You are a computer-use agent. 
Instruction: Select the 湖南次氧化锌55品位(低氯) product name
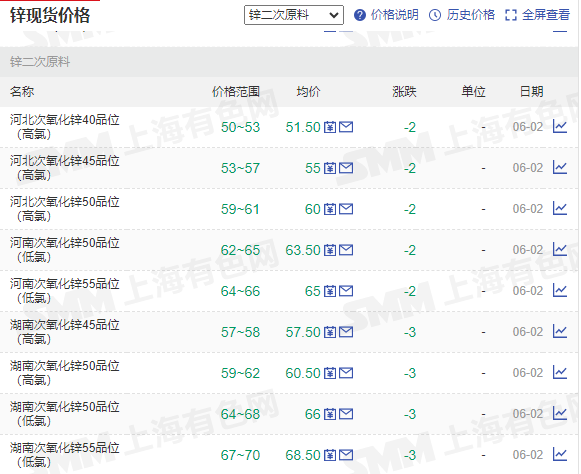click(64, 455)
